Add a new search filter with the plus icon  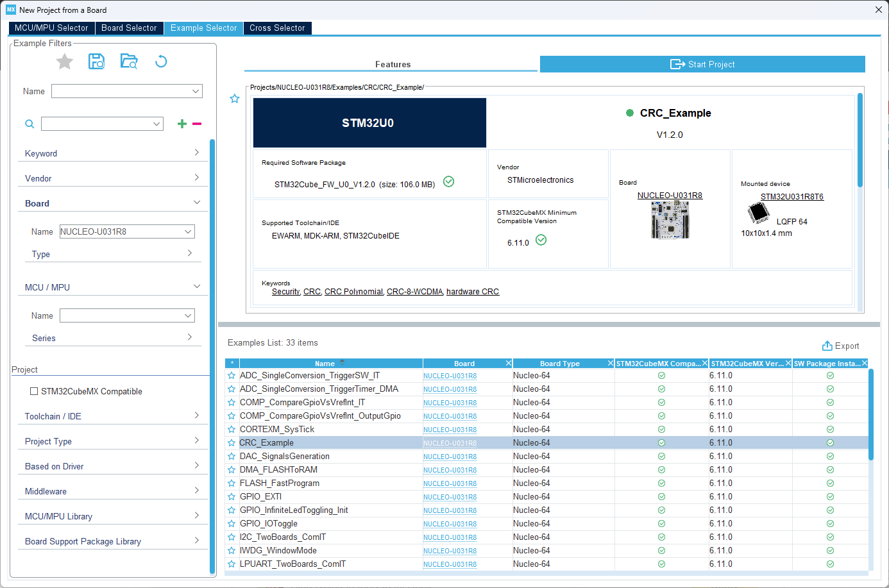(182, 123)
